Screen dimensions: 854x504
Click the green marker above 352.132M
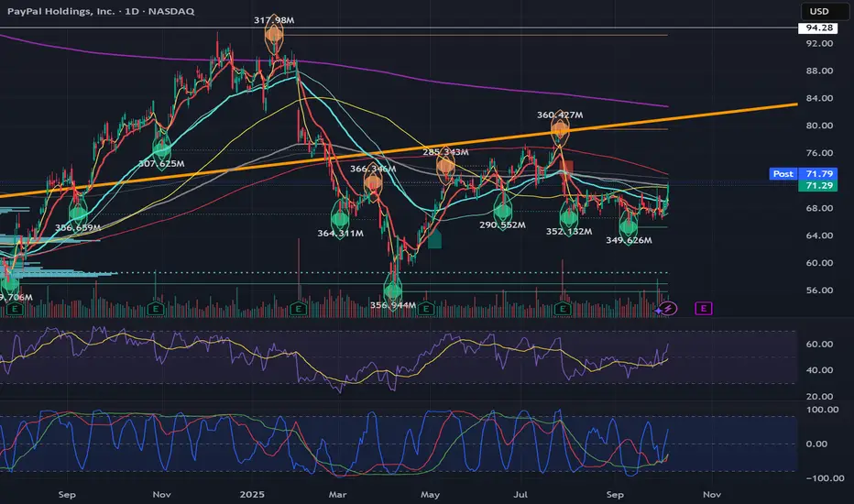coord(569,217)
